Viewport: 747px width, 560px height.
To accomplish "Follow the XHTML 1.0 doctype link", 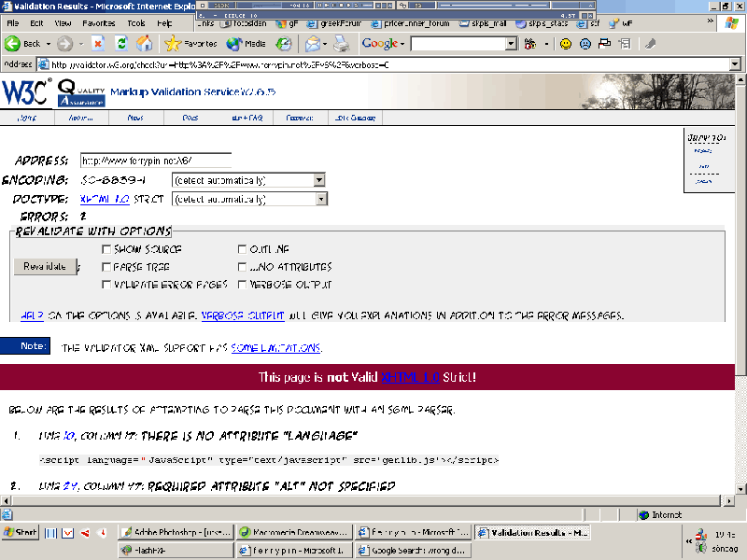I will (x=105, y=199).
